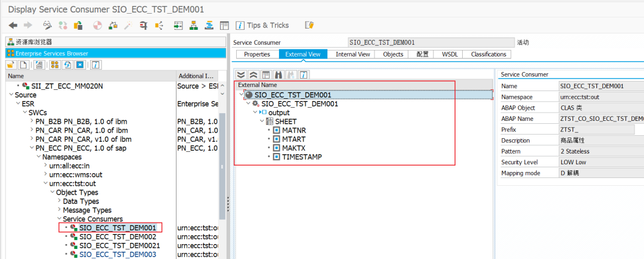This screenshot has width=644, height=259.
Task: Collapse the SHEET node in External View
Action: [262, 121]
